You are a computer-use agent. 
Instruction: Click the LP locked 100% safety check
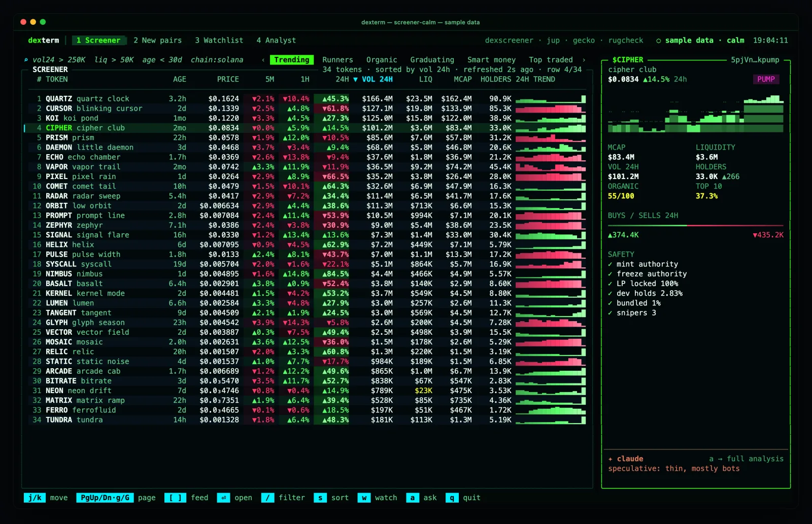pyautogui.click(x=643, y=284)
